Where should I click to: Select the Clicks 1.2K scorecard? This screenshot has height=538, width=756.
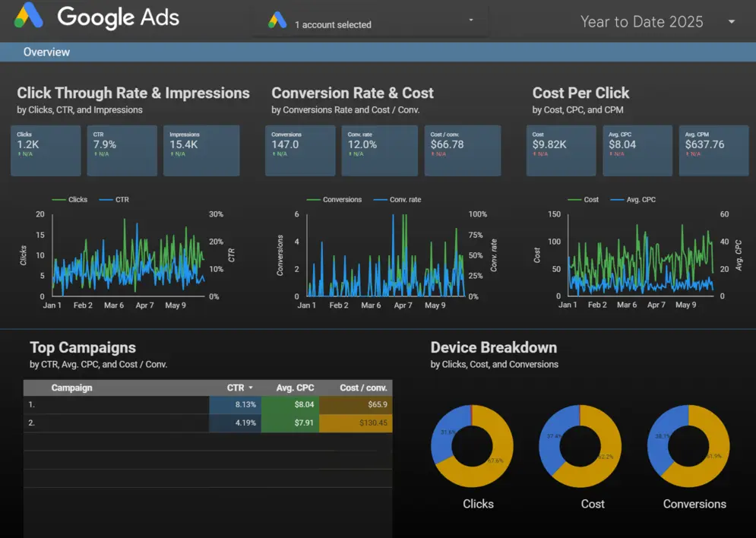[46, 150]
